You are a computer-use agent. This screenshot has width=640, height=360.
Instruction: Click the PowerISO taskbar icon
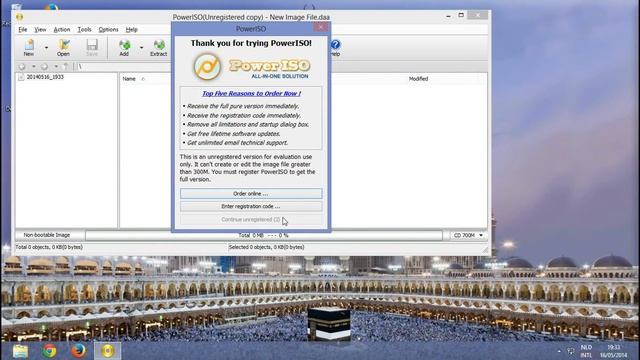click(107, 351)
